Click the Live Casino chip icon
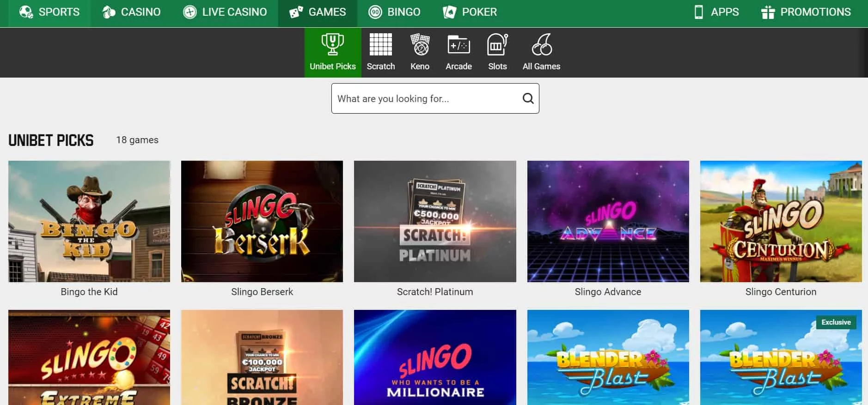The image size is (868, 405). [x=189, y=12]
